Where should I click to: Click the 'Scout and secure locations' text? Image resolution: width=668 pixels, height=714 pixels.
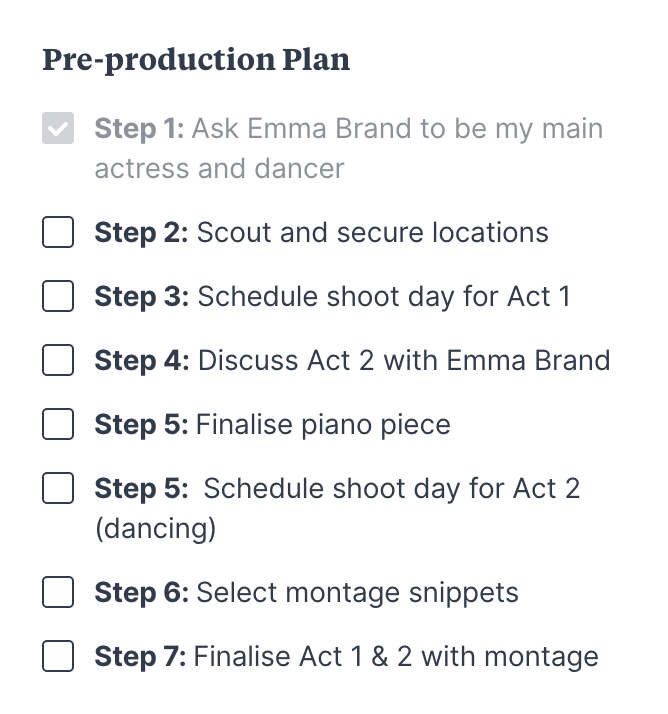coord(372,233)
